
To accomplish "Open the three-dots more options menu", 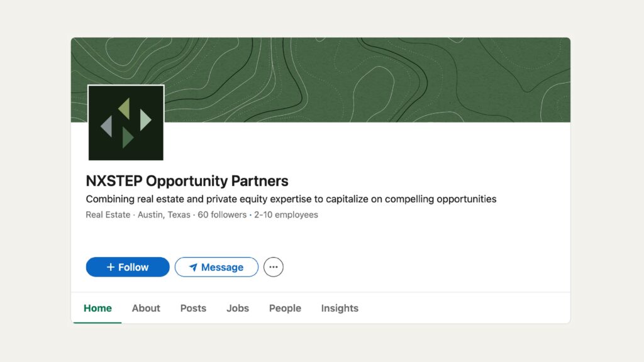I will pyautogui.click(x=273, y=267).
